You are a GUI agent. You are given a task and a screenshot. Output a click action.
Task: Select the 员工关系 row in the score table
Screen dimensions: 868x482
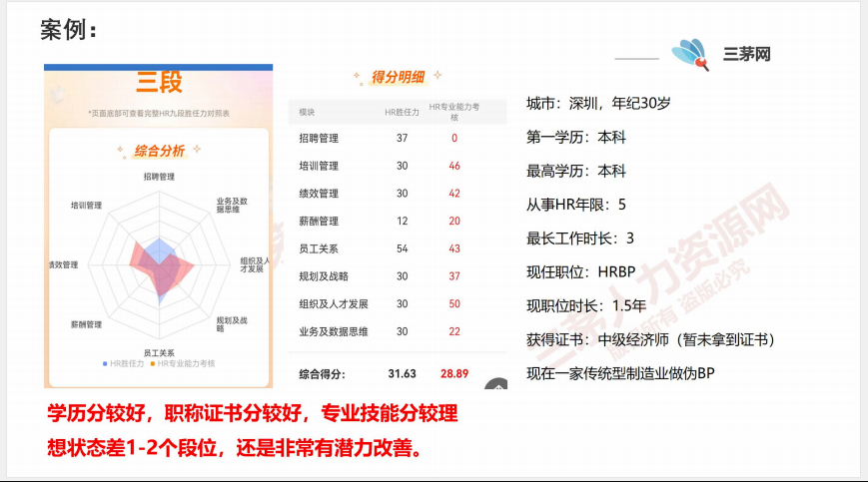click(398, 248)
